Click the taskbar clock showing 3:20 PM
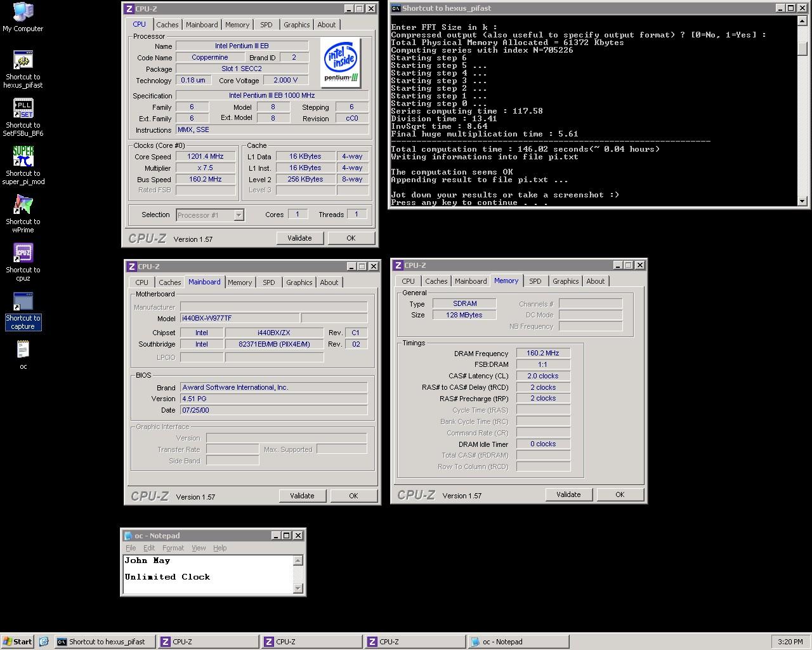812x650 pixels. (x=790, y=642)
